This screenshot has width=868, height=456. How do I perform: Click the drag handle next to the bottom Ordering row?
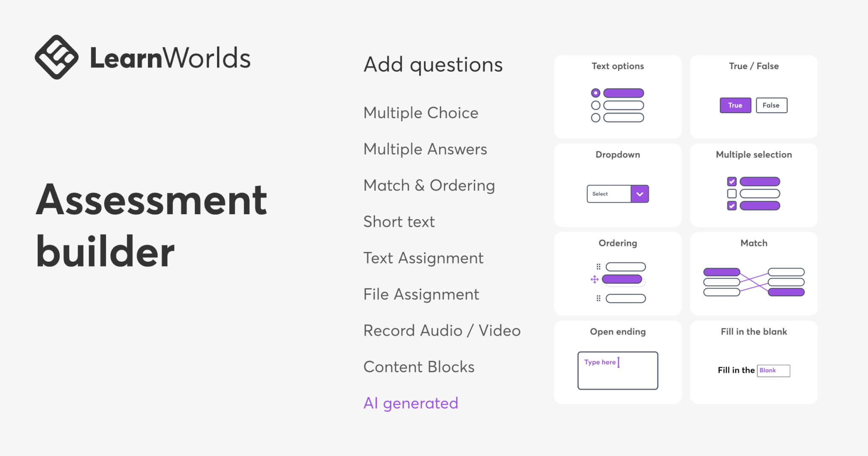click(x=598, y=299)
